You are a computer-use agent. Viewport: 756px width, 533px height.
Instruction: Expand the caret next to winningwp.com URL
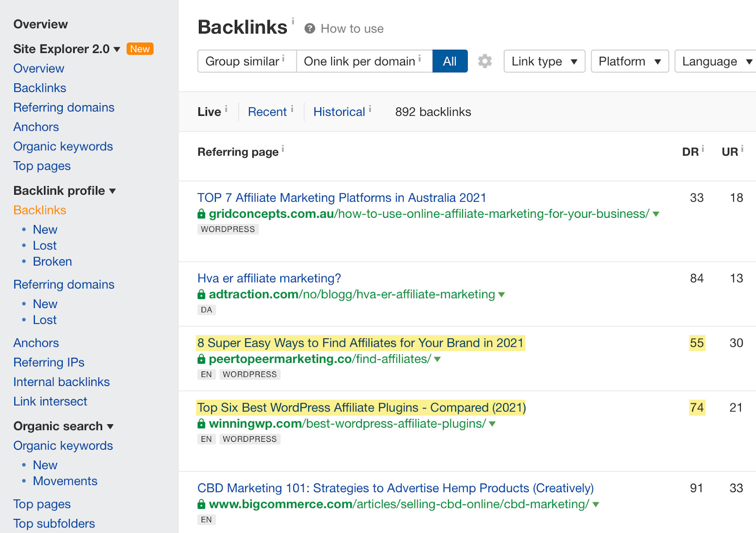pos(492,424)
